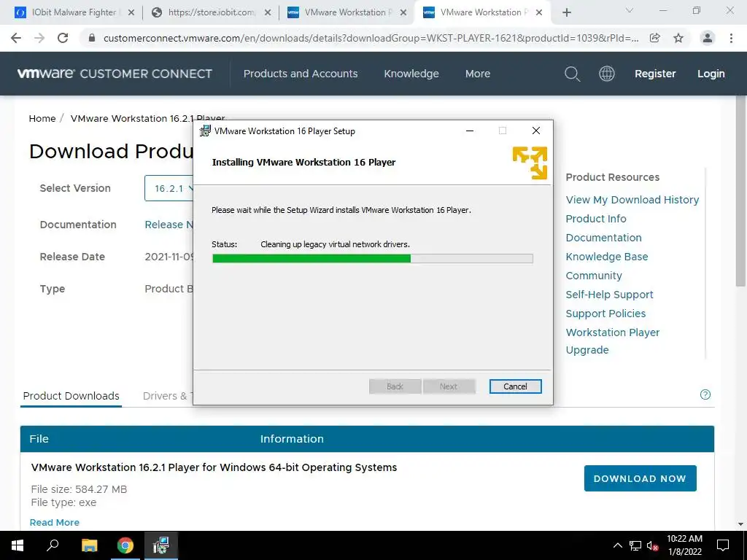Image resolution: width=747 pixels, height=560 pixels.
Task: Click the network tray icon
Action: point(635,545)
